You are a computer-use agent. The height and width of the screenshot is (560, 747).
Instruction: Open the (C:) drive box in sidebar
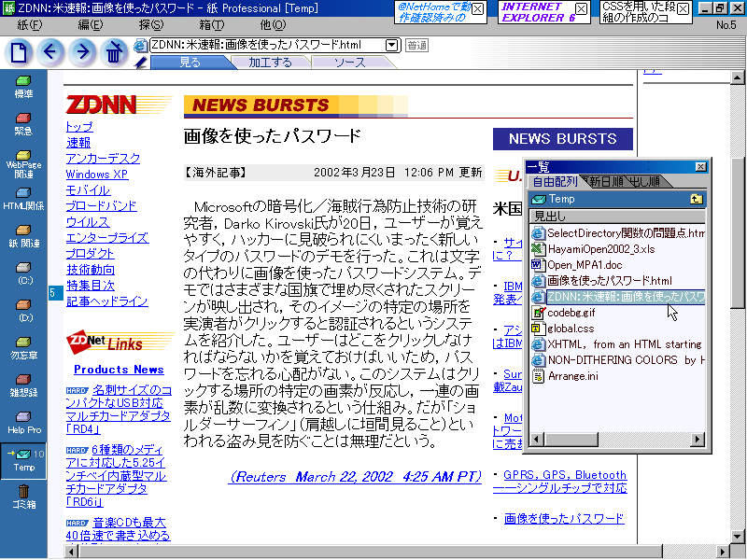pos(22,273)
